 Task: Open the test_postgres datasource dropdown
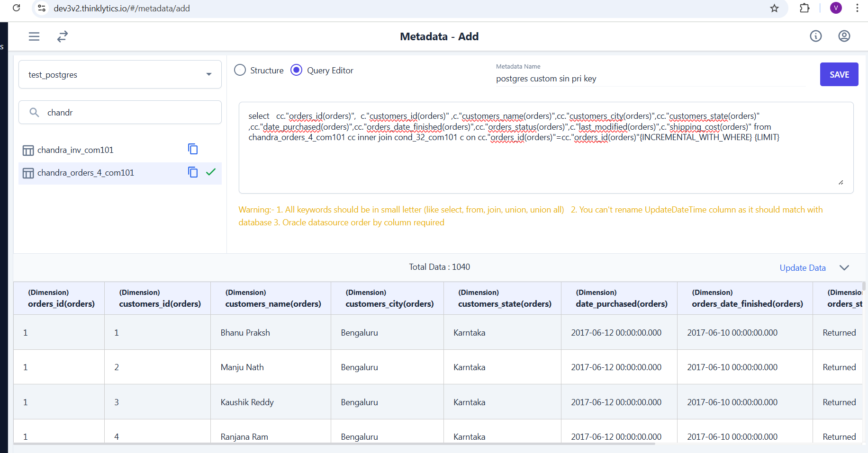(x=120, y=74)
